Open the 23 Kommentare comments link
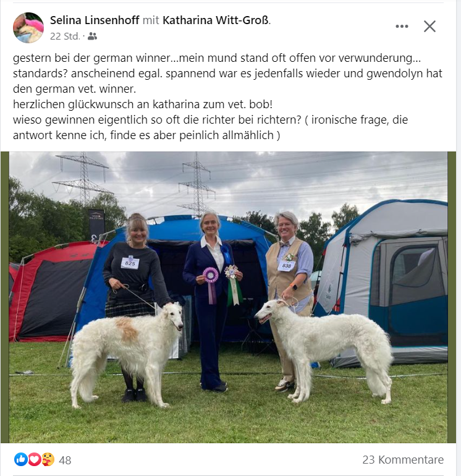Image resolution: width=461 pixels, height=476 pixels. [x=403, y=459]
